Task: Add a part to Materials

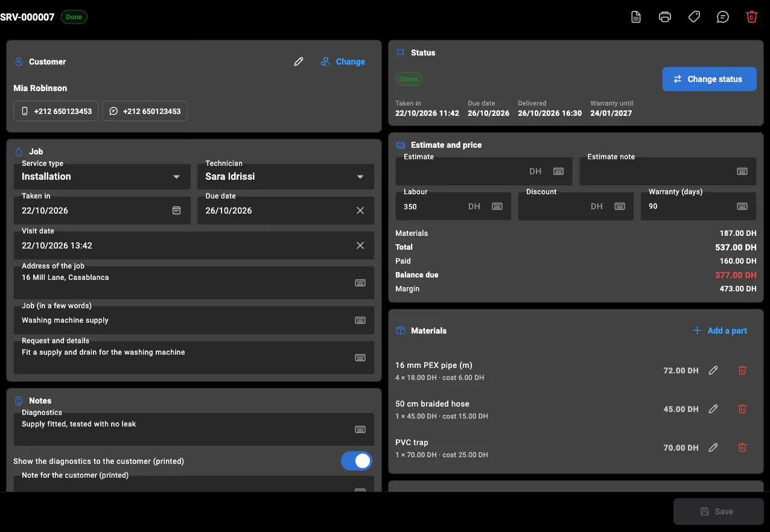Action: click(x=720, y=331)
